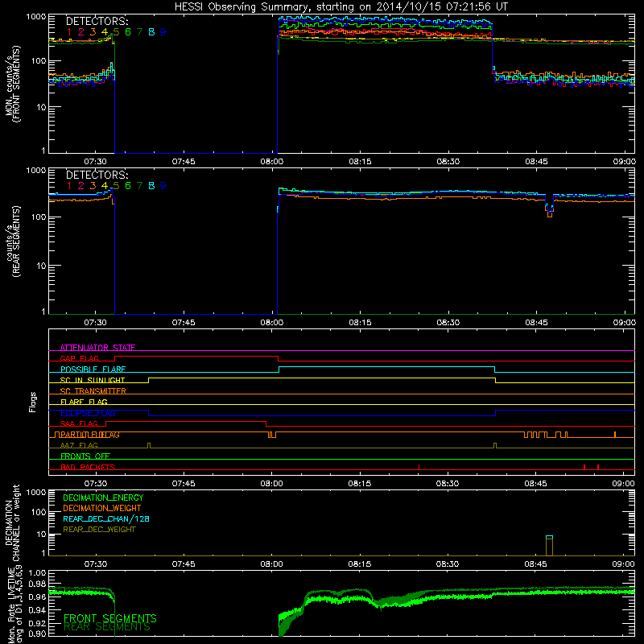Click detector 8 legend in front segments plot

(151, 32)
